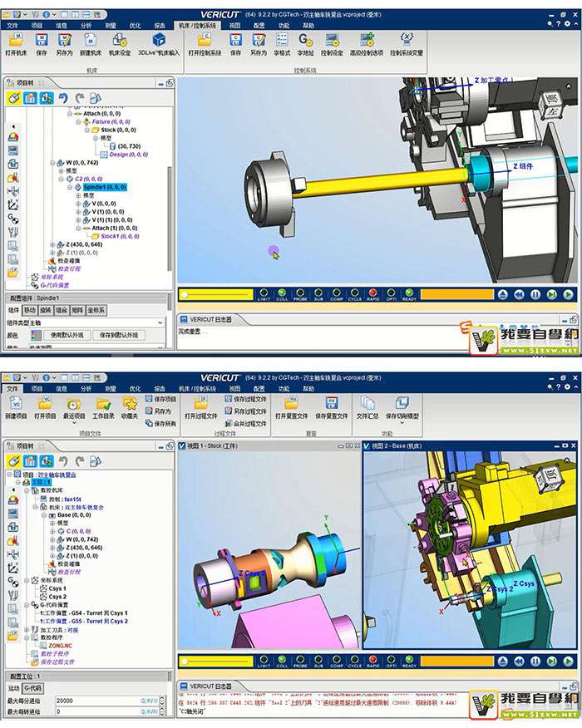Open 机床/控制系统 tab in lower window
Screen dimensions: 582x728
coord(197,389)
